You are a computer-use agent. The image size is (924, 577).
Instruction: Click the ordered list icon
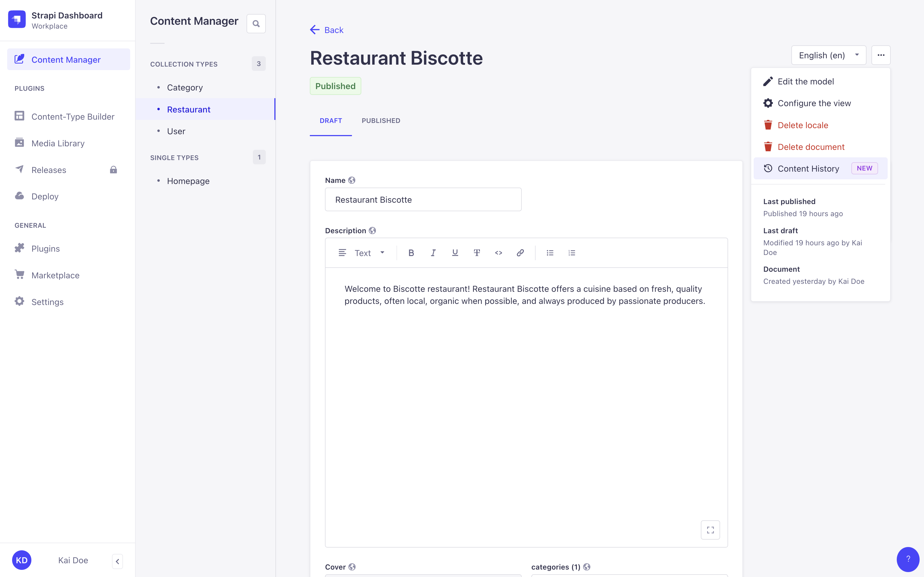pyautogui.click(x=572, y=252)
